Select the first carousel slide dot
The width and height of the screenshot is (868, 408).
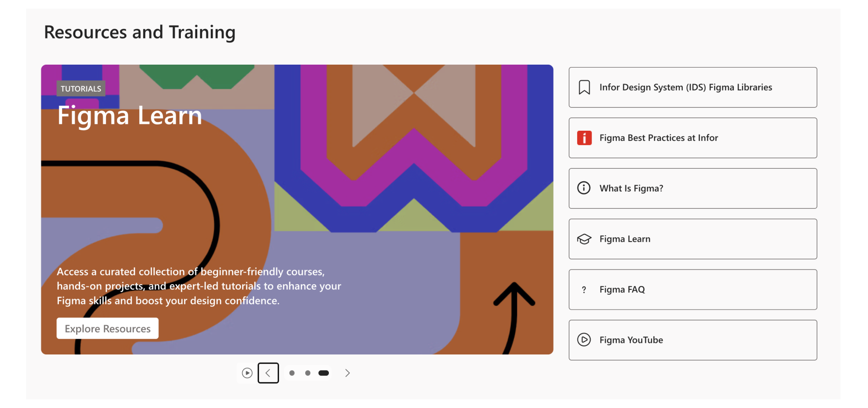click(292, 373)
